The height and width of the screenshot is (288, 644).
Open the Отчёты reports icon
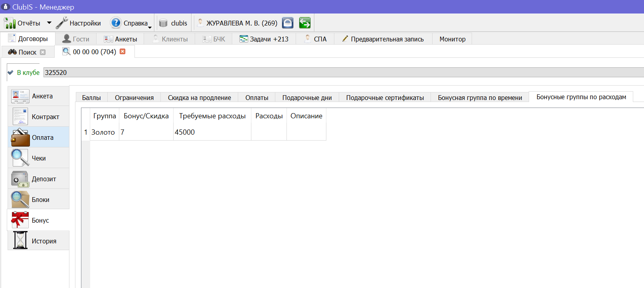pyautogui.click(x=10, y=23)
